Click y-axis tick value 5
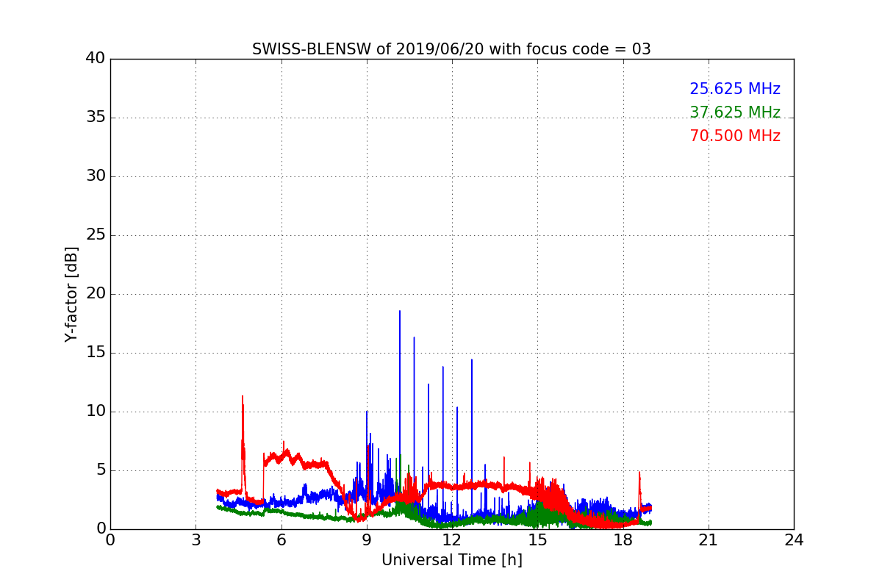The height and width of the screenshot is (588, 882). (100, 470)
